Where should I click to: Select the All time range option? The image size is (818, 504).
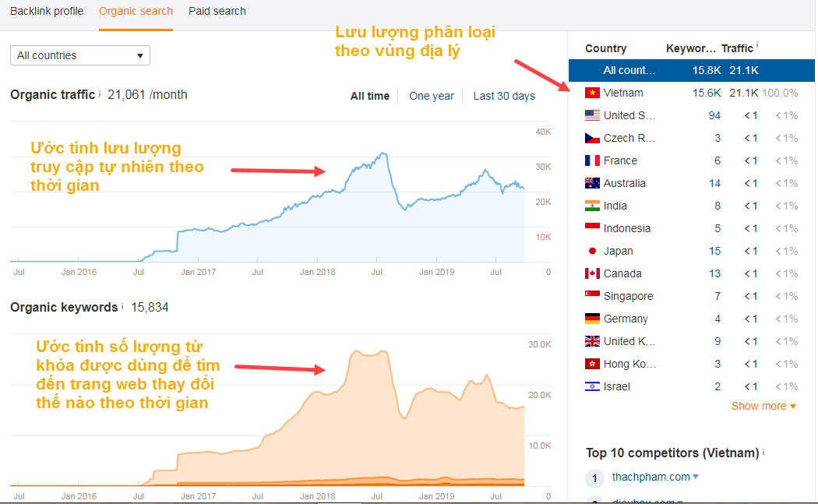(369, 96)
